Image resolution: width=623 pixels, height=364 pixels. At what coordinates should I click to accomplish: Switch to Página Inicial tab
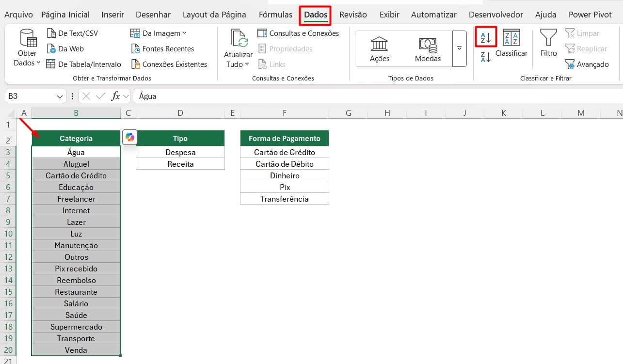tap(65, 15)
